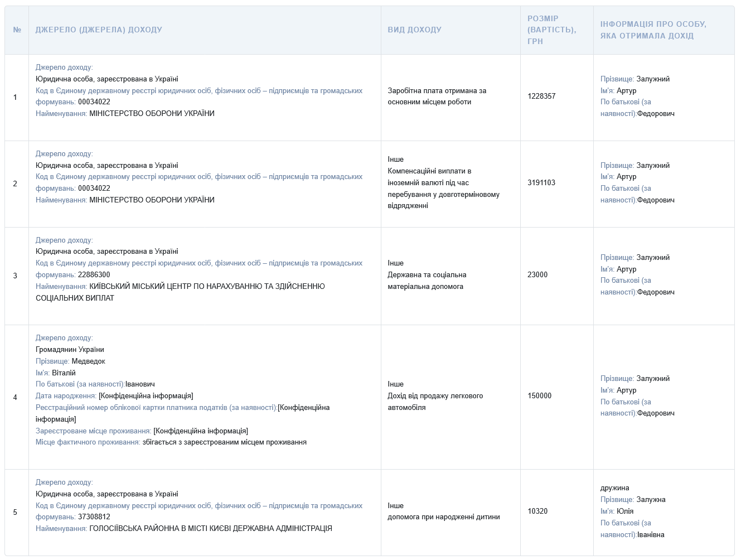Select the surname "Медведок" in row 4
The width and height of the screenshot is (741, 560).
[88, 361]
